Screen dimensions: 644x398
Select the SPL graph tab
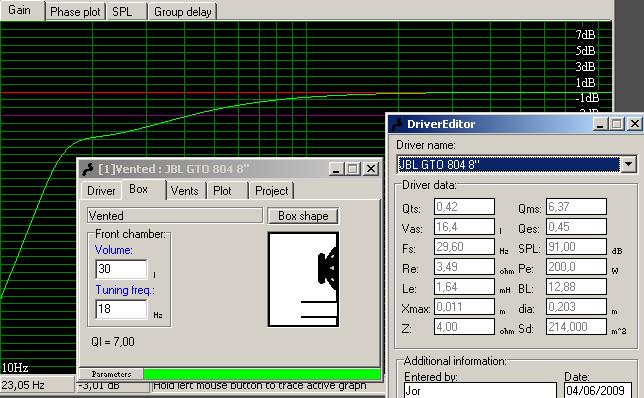point(126,12)
